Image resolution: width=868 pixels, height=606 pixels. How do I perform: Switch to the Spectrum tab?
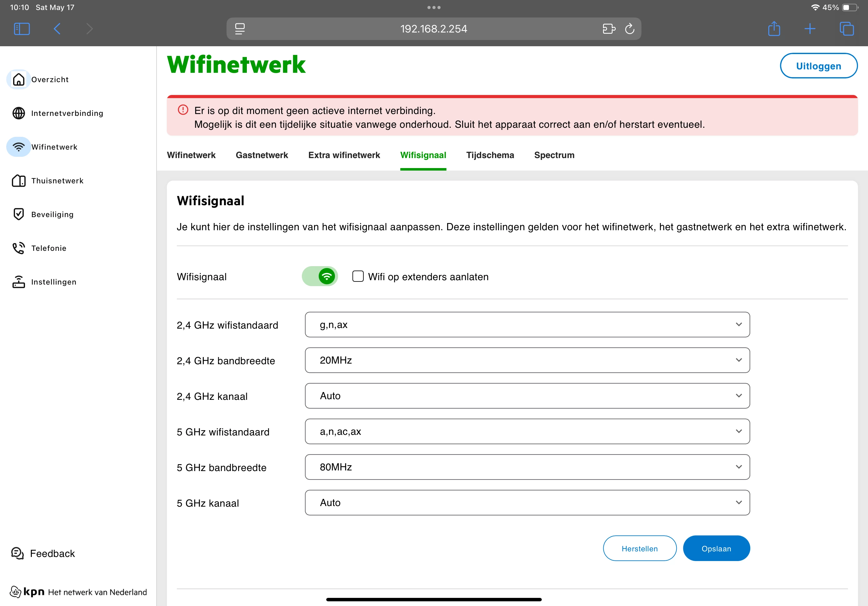pyautogui.click(x=554, y=155)
